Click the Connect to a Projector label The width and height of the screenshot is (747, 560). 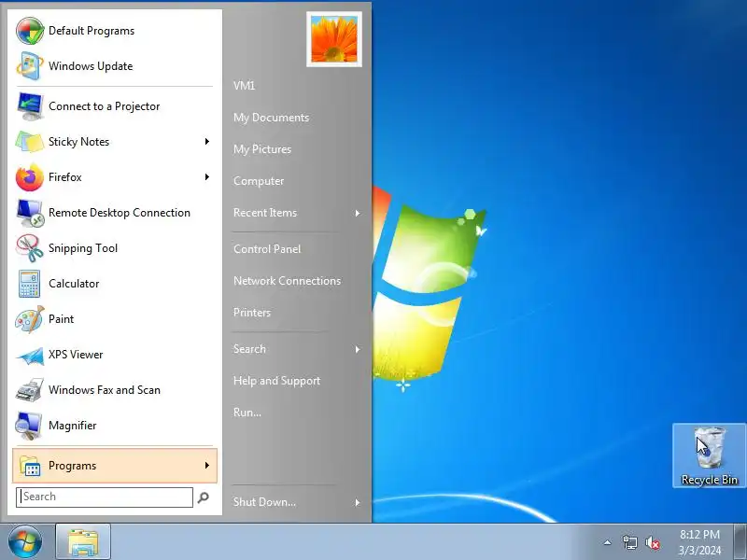[x=104, y=106]
